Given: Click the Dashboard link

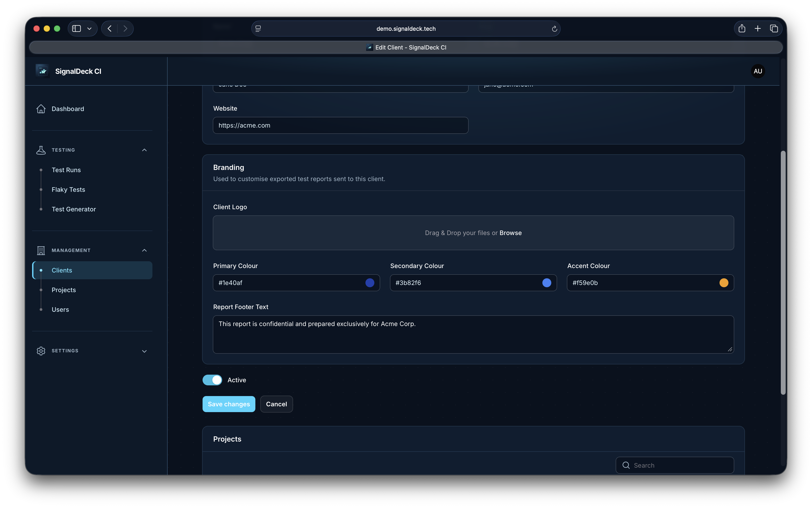Looking at the screenshot, I should click(x=68, y=109).
